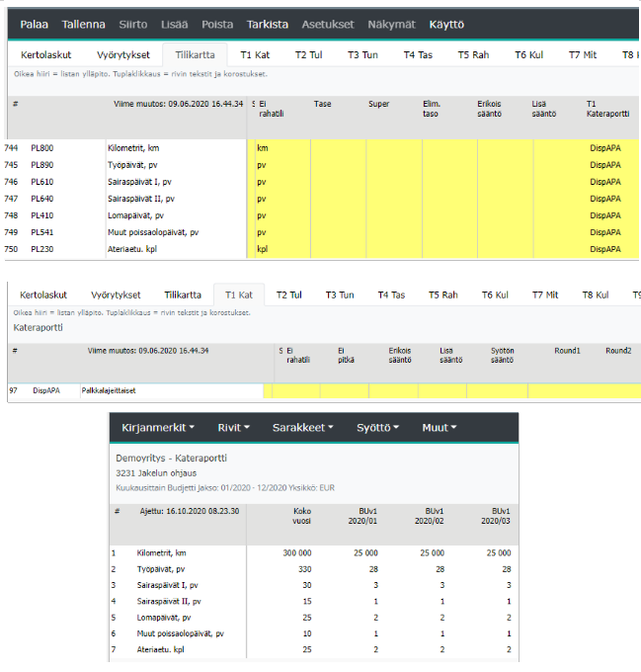Select the Sairaspäivät I, pv row PL610
The width and height of the screenshot is (641, 672).
point(138,182)
